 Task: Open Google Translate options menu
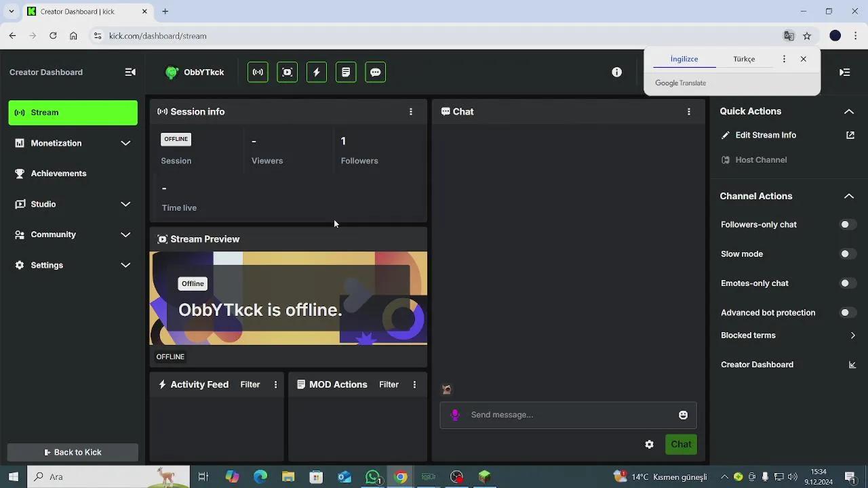click(x=784, y=59)
